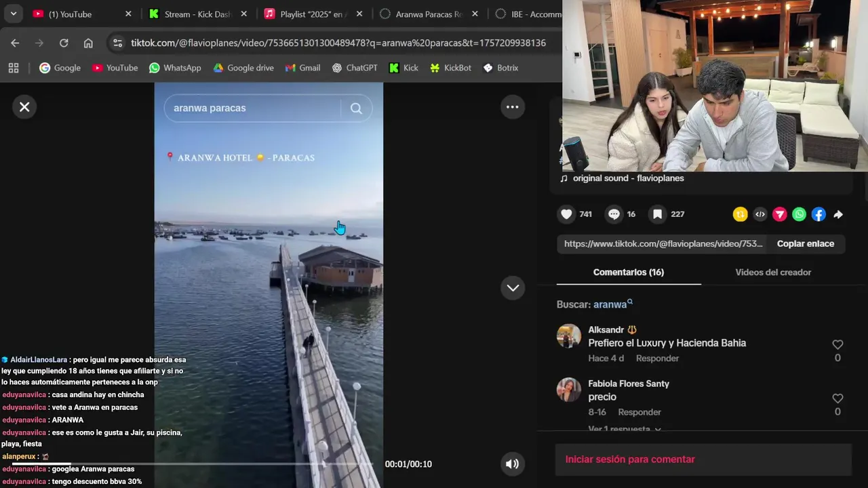Close the Stream - Kick tab

[x=243, y=14]
